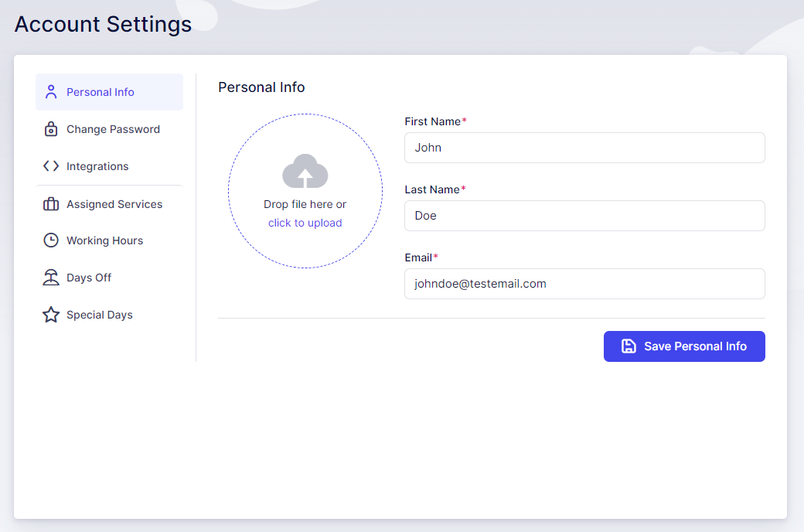Click the Special Days star icon

pyautogui.click(x=51, y=315)
